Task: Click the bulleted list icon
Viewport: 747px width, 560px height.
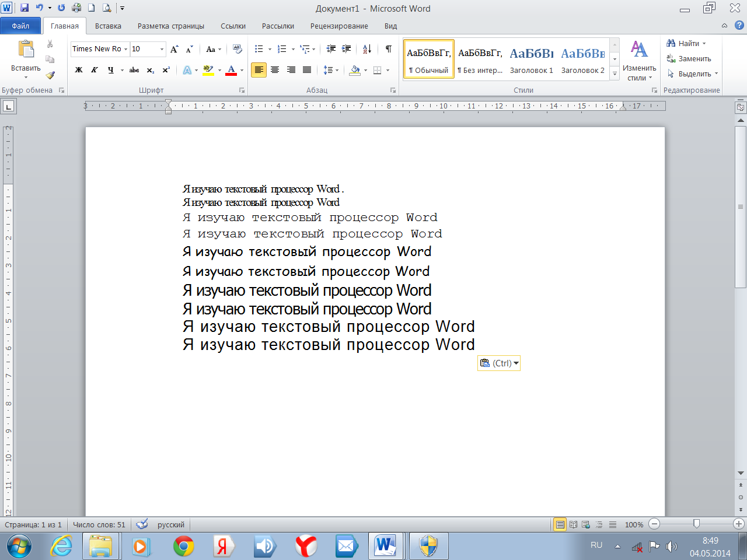Action: (259, 49)
